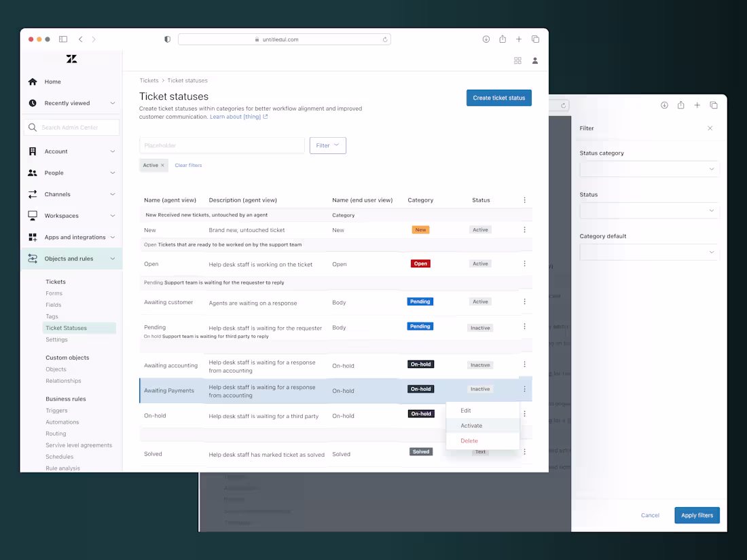
Task: Click the Create ticket status button
Action: coord(498,98)
